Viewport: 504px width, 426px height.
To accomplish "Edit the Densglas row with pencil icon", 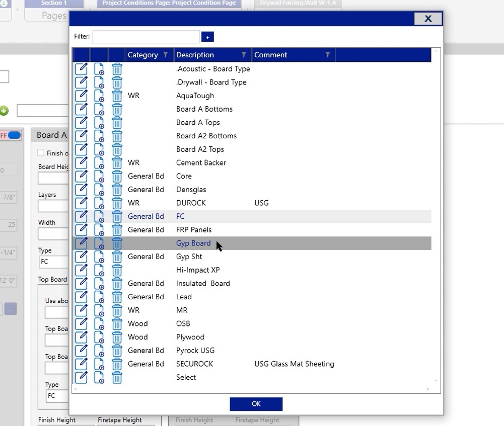I will pyautogui.click(x=81, y=190).
